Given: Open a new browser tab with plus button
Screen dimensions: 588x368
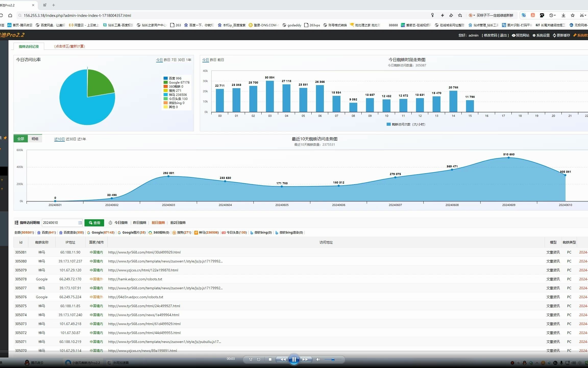Looking at the screenshot, I should 53,5.
